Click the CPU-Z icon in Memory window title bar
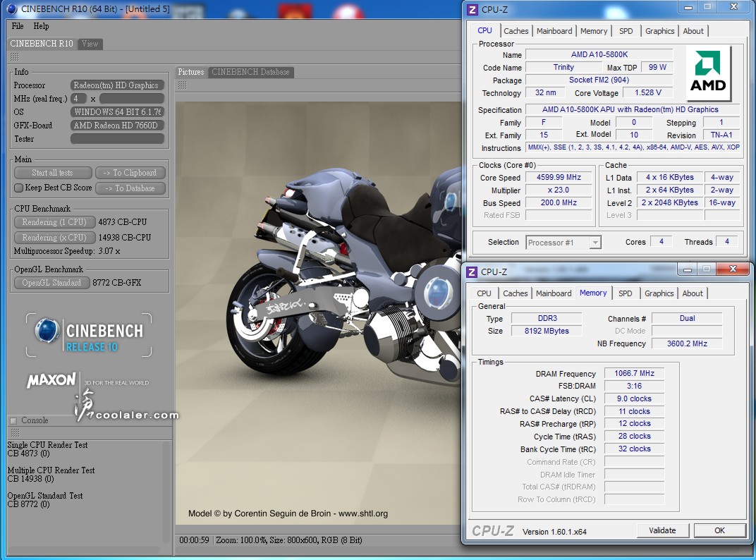 click(x=473, y=272)
